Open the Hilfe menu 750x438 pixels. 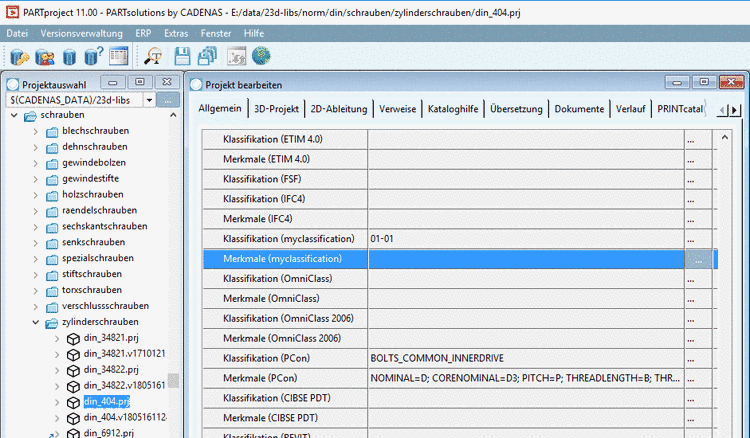254,33
